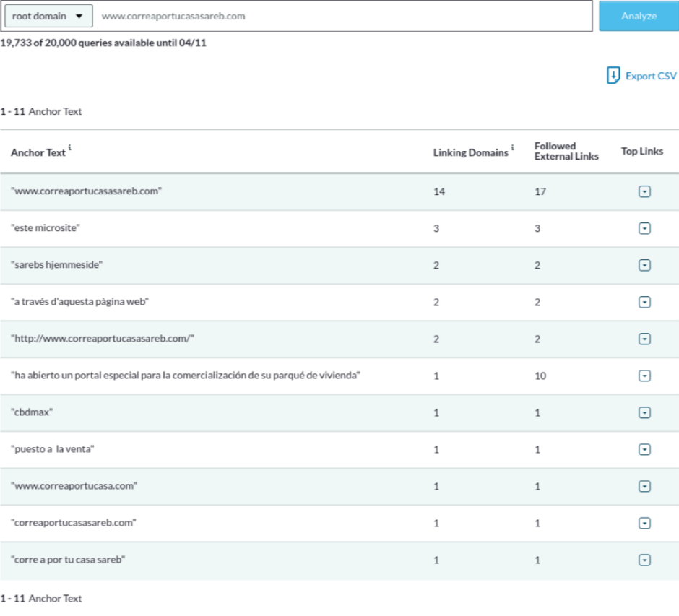Expand top links for "sarebs hjemmeside"
679x616 pixels.
click(x=645, y=265)
